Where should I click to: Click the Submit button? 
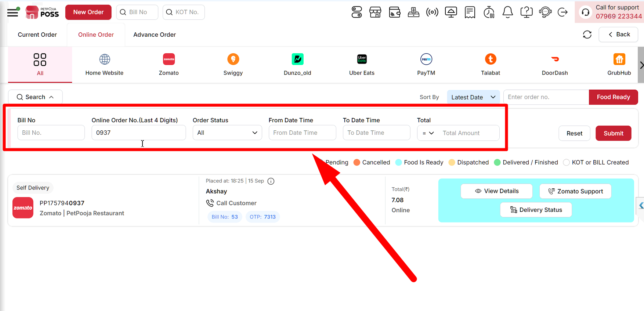pos(613,133)
